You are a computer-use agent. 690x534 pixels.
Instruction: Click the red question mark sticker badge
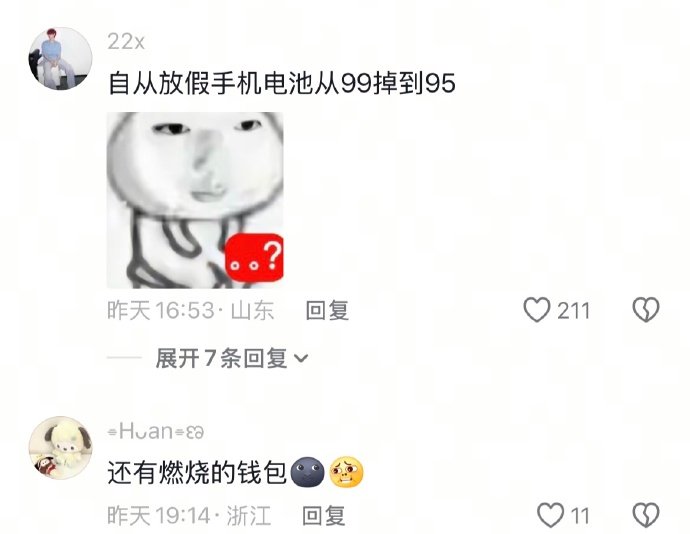pyautogui.click(x=254, y=258)
